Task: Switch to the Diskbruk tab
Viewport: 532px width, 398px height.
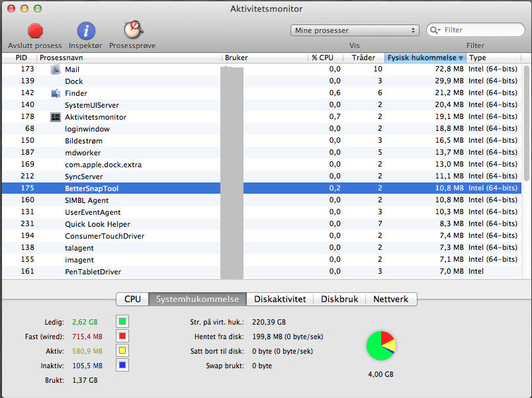Action: [x=339, y=299]
